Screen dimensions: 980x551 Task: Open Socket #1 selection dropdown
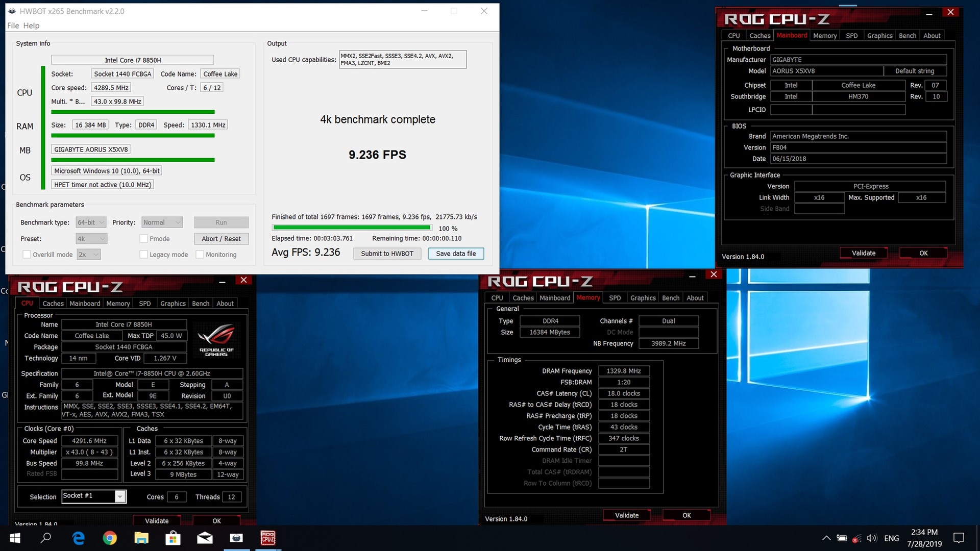(x=94, y=496)
